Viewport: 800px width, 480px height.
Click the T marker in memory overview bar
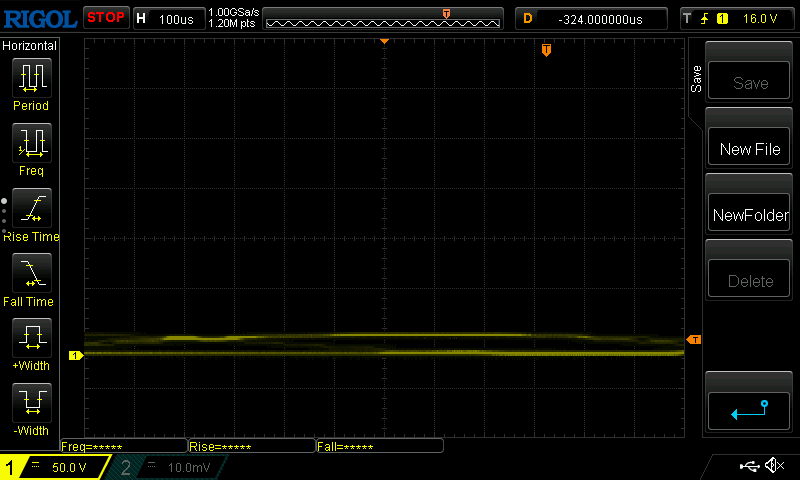[x=446, y=14]
